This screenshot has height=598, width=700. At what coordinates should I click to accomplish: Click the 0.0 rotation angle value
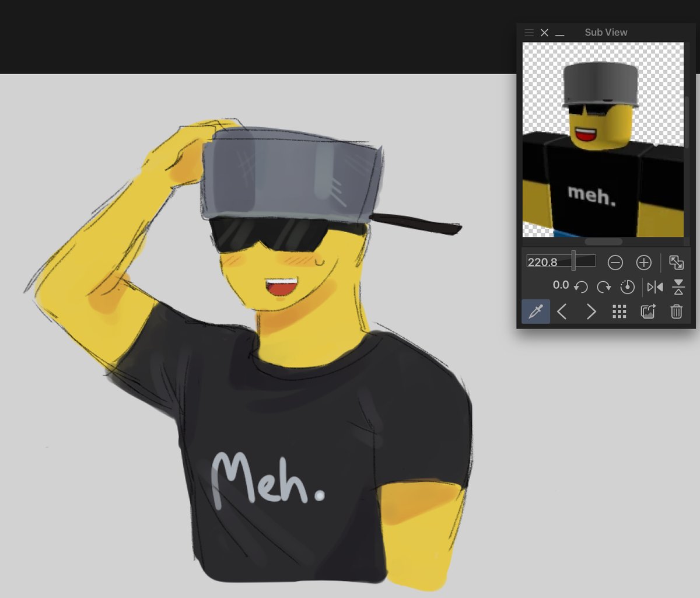(x=561, y=285)
